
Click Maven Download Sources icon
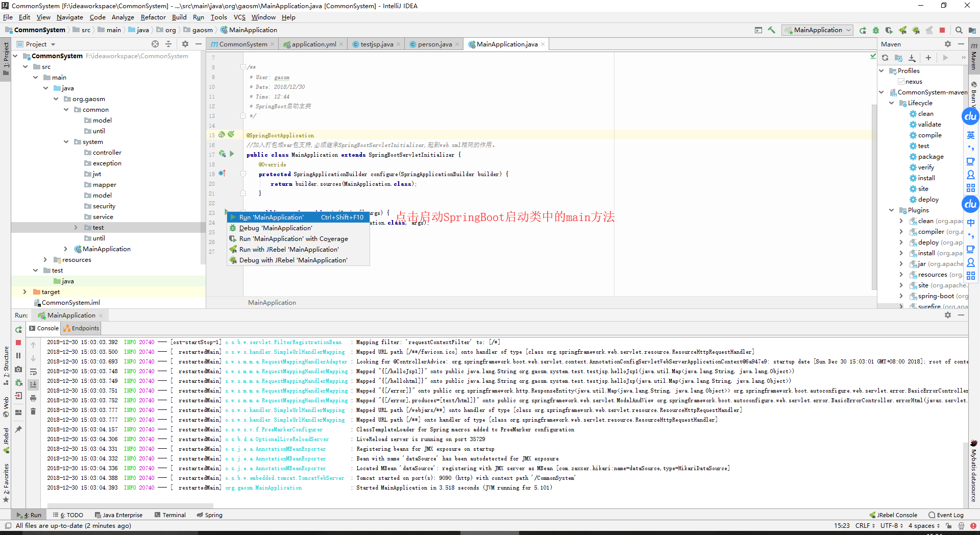912,58
